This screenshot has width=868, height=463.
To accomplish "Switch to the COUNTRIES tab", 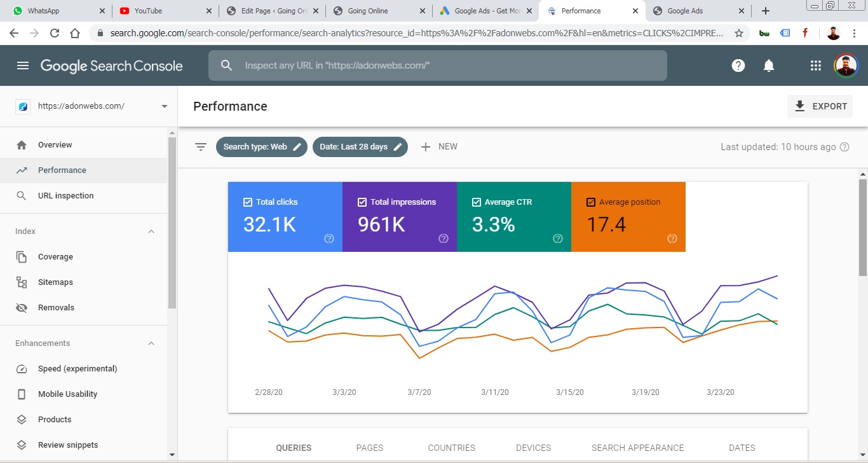I will tap(452, 448).
